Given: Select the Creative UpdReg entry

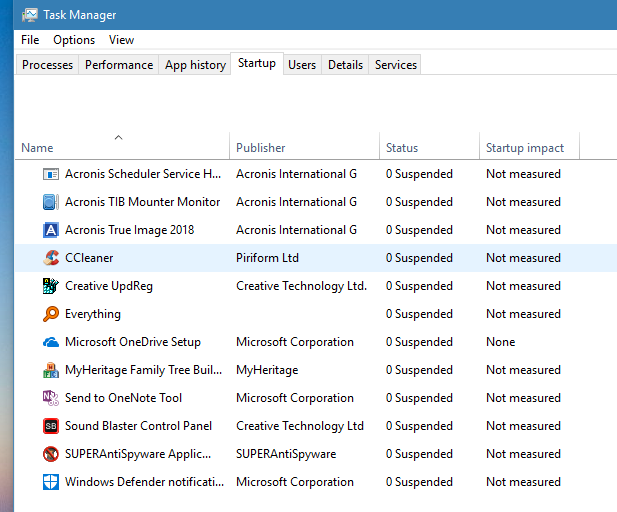Looking at the screenshot, I should pos(109,286).
